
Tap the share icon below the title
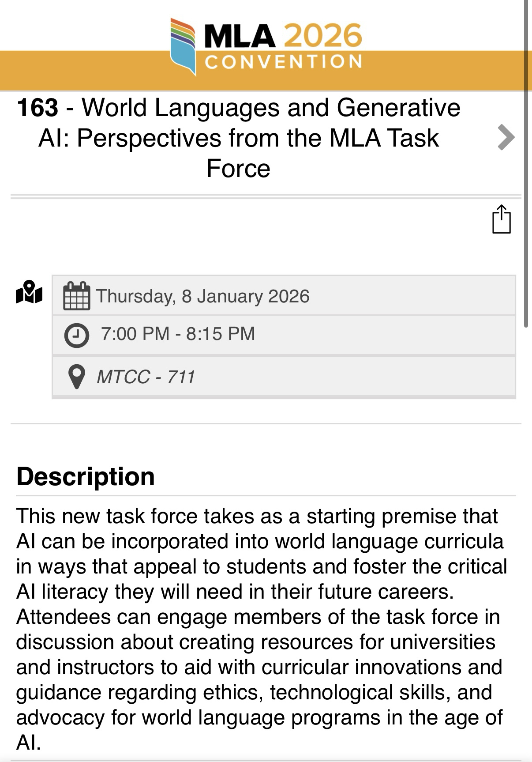tap(501, 219)
